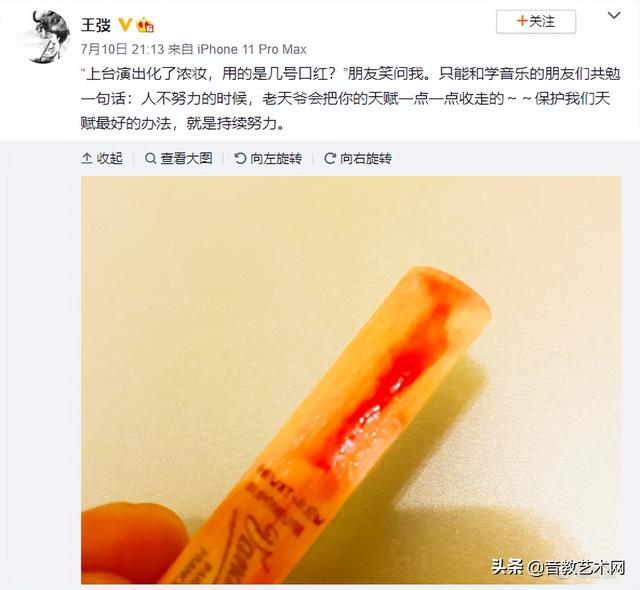This screenshot has height=590, width=640.
Task: Open 王弢's profile avatar
Action: (46, 37)
